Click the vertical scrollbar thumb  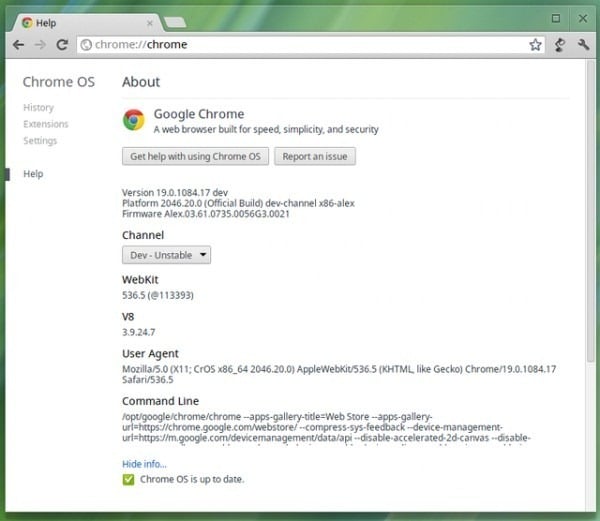pyautogui.click(x=591, y=210)
